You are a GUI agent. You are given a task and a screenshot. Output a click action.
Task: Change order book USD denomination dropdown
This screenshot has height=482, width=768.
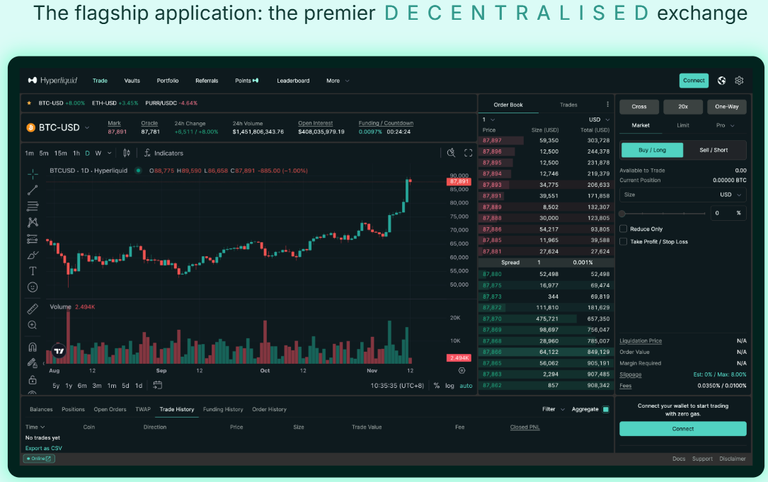click(599, 120)
